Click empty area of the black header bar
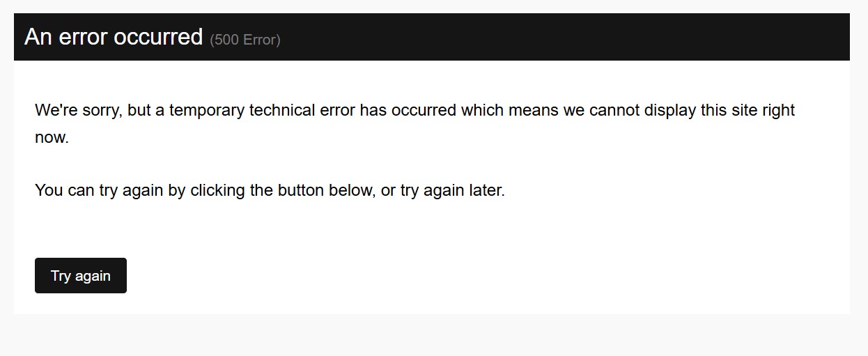868x356 pixels. 557,37
